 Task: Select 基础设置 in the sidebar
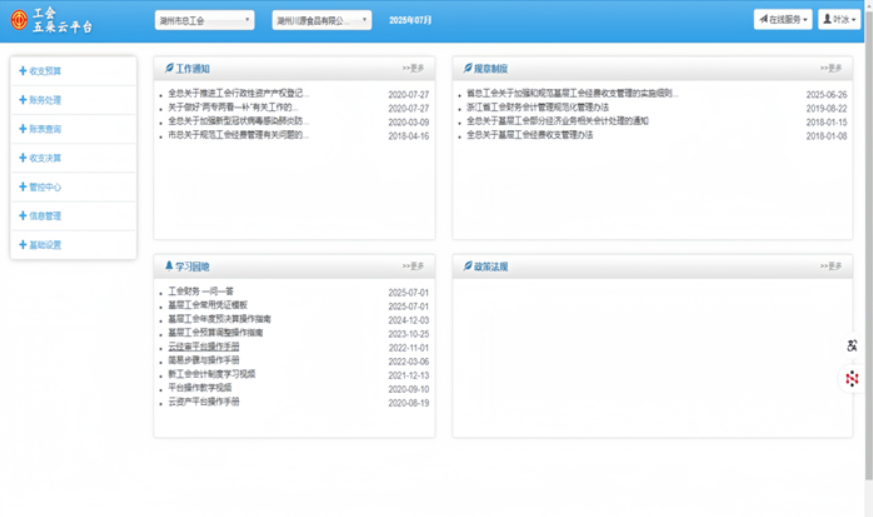(x=45, y=245)
